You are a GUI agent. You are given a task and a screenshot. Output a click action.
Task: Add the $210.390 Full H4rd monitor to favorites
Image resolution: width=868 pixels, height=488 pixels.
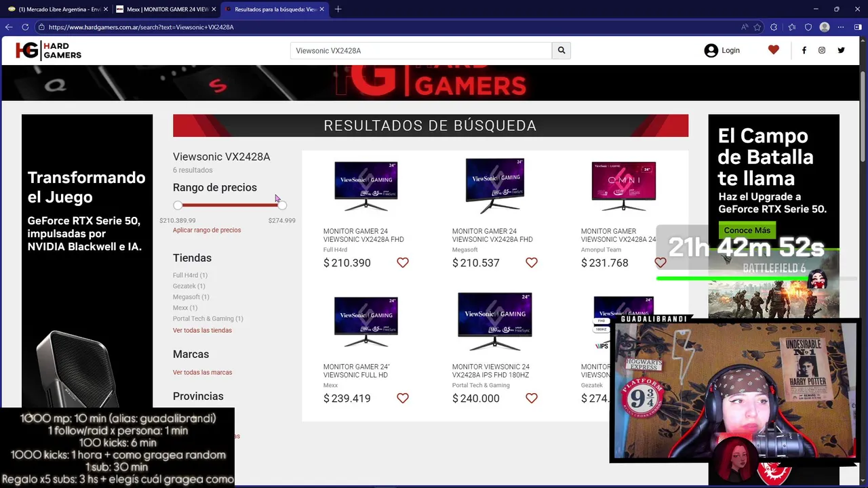pos(403,263)
